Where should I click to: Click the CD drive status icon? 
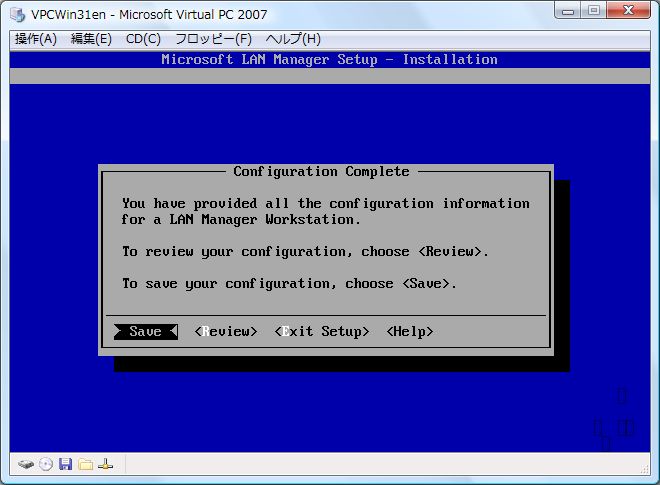(46, 464)
